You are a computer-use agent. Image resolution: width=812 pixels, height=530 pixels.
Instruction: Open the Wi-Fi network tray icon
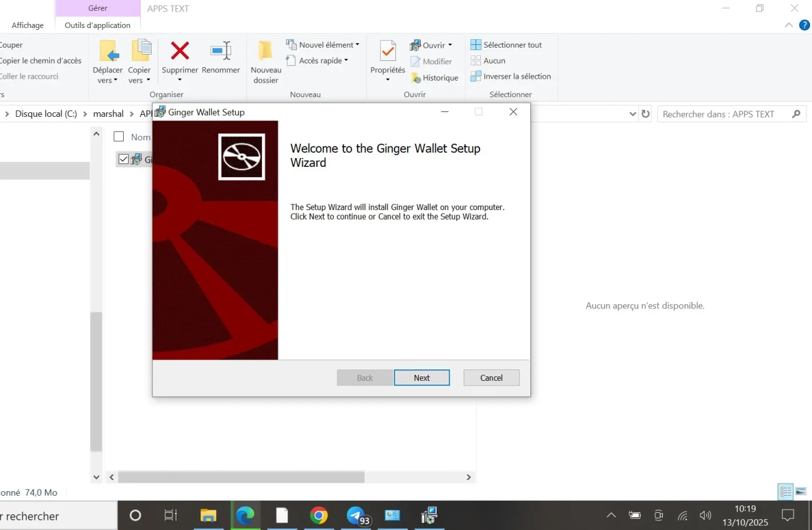(683, 515)
